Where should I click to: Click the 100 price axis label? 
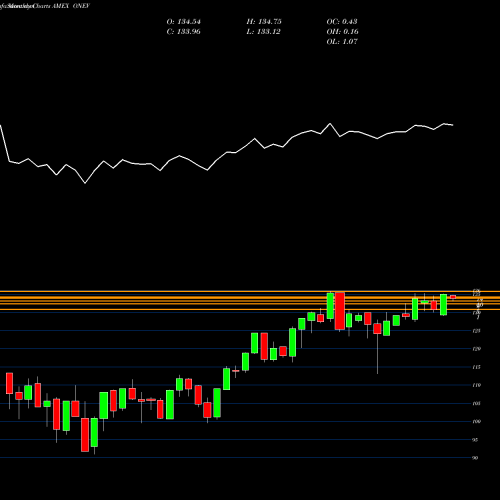[x=477, y=421]
